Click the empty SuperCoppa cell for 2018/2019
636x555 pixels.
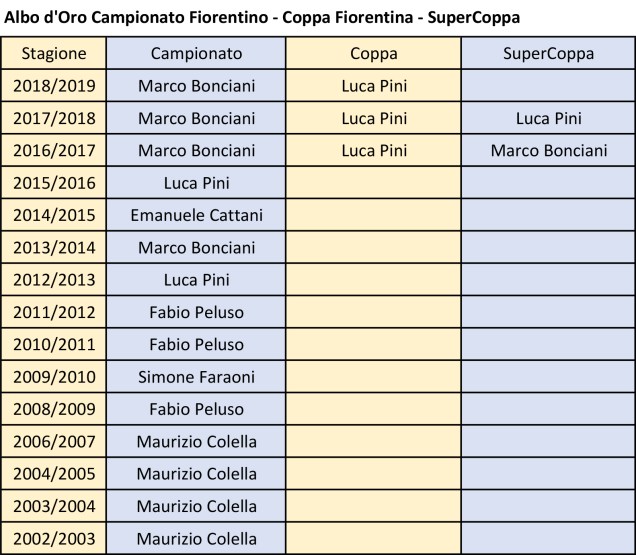click(x=547, y=86)
